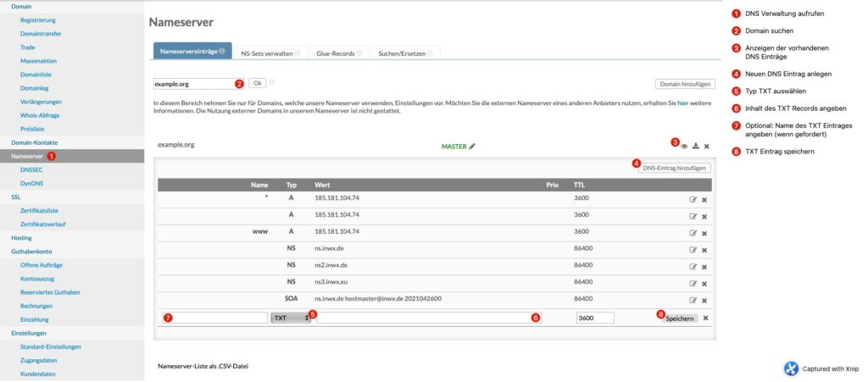Delete the ns2.inwx.de NS record

(x=704, y=266)
